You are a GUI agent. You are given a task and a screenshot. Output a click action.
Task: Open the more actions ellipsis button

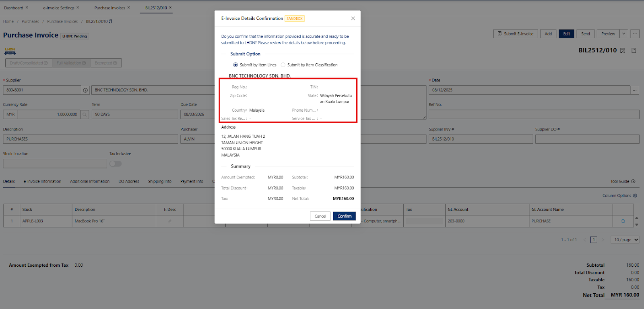(x=635, y=34)
